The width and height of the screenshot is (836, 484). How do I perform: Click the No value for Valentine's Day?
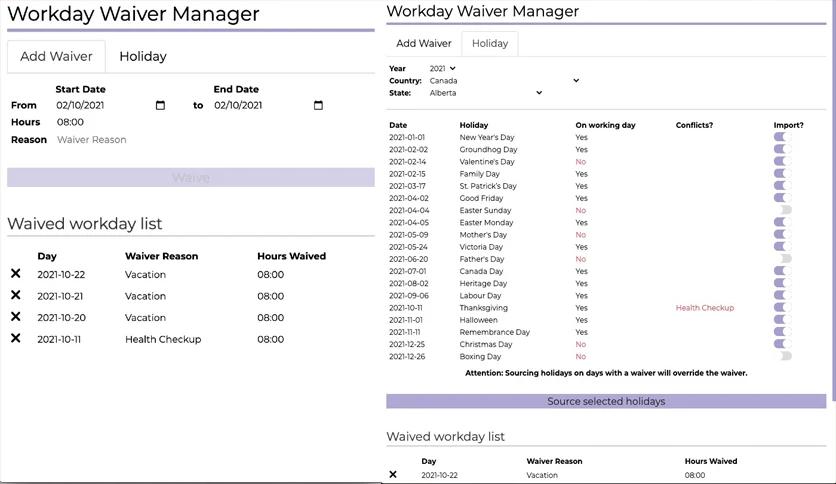click(581, 162)
